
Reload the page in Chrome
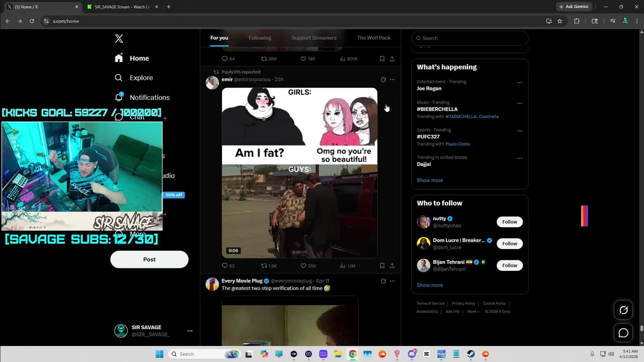[x=32, y=21]
